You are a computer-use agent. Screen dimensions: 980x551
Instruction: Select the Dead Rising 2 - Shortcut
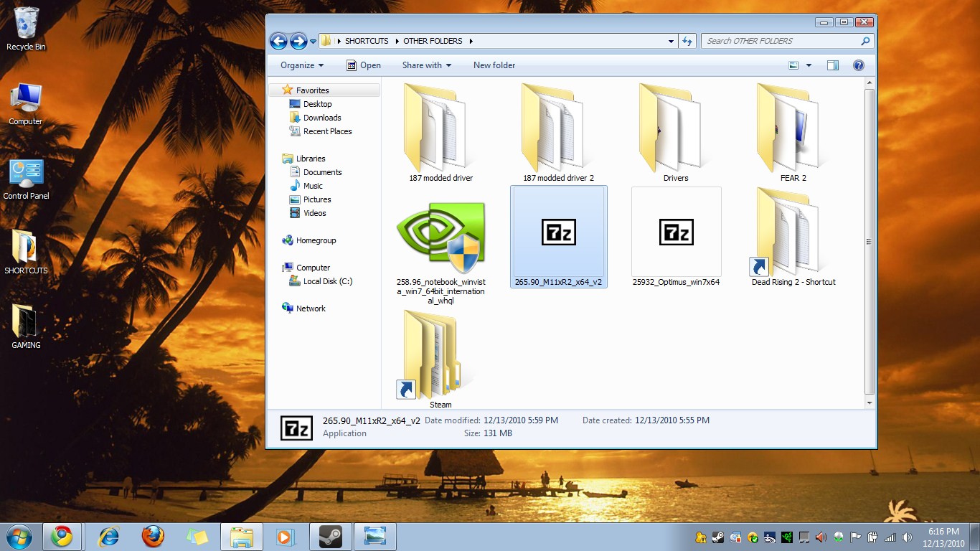[793, 237]
